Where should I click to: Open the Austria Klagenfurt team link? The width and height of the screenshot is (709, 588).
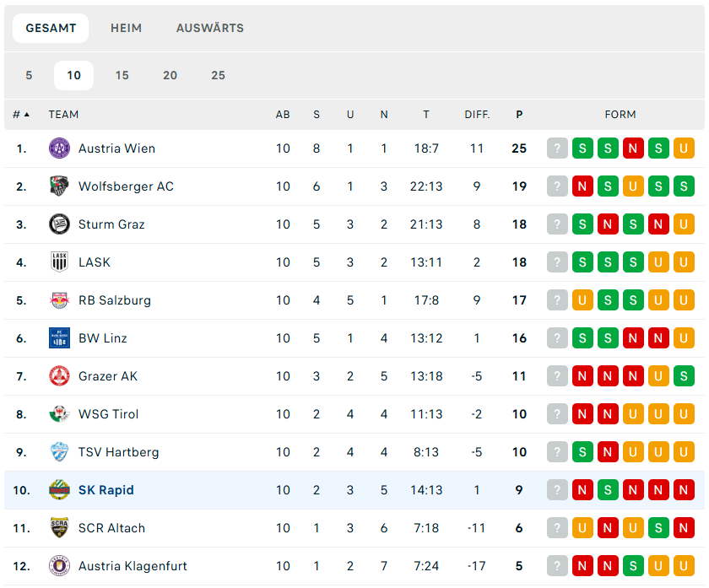133,566
